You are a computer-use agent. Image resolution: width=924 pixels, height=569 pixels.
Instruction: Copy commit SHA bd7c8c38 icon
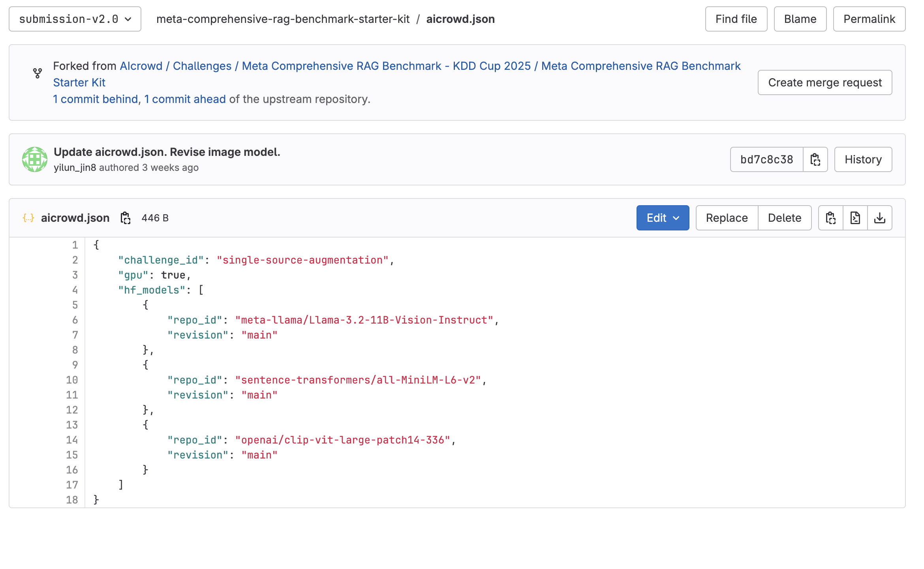pyautogui.click(x=815, y=159)
